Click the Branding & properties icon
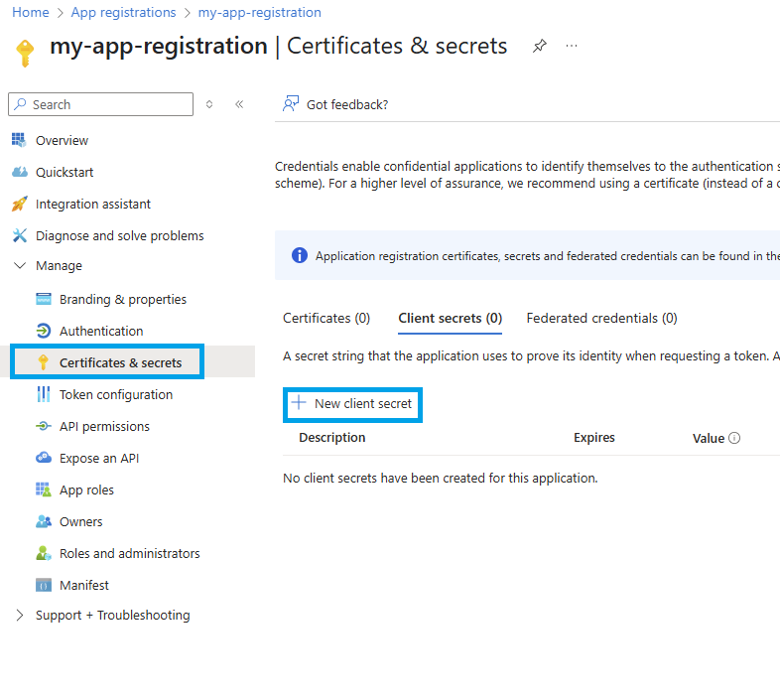Screen dimensions: 780x700 [x=44, y=299]
